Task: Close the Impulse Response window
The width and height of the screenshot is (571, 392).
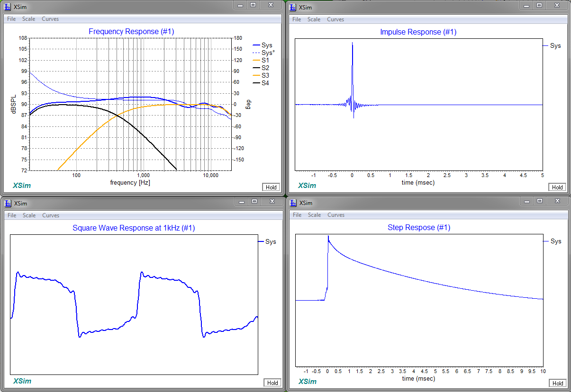Action: [556, 5]
